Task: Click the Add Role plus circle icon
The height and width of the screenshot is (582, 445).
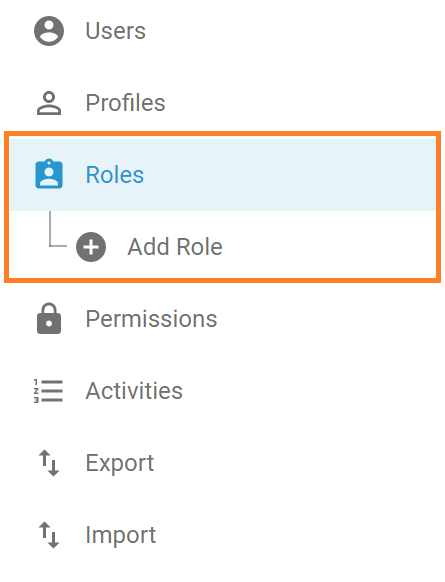Action: click(91, 247)
